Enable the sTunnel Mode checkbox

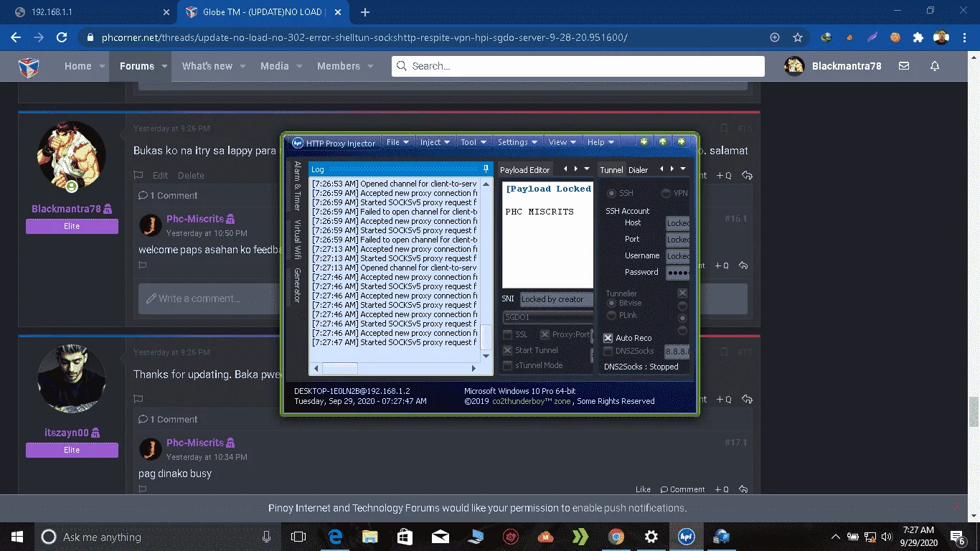[x=508, y=365]
